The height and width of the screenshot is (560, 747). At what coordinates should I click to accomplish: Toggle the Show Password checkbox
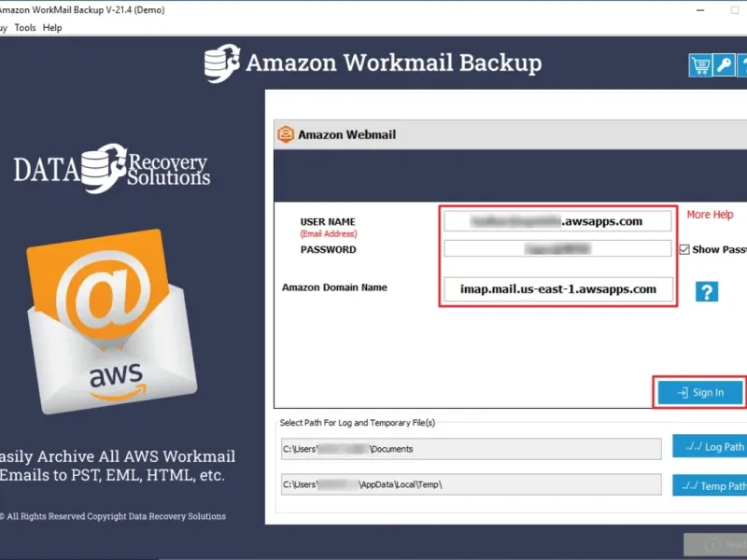(684, 249)
